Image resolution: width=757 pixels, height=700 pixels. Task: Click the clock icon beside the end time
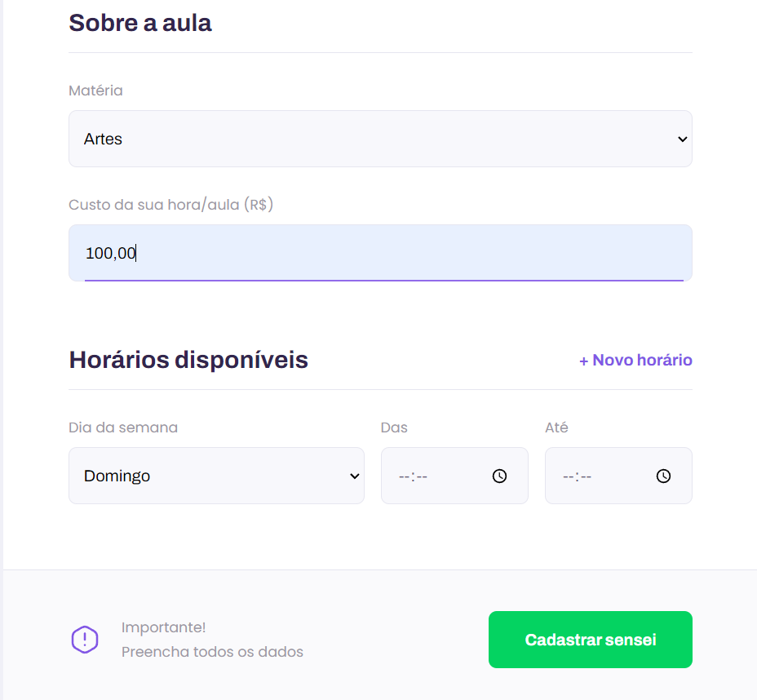pos(663,476)
